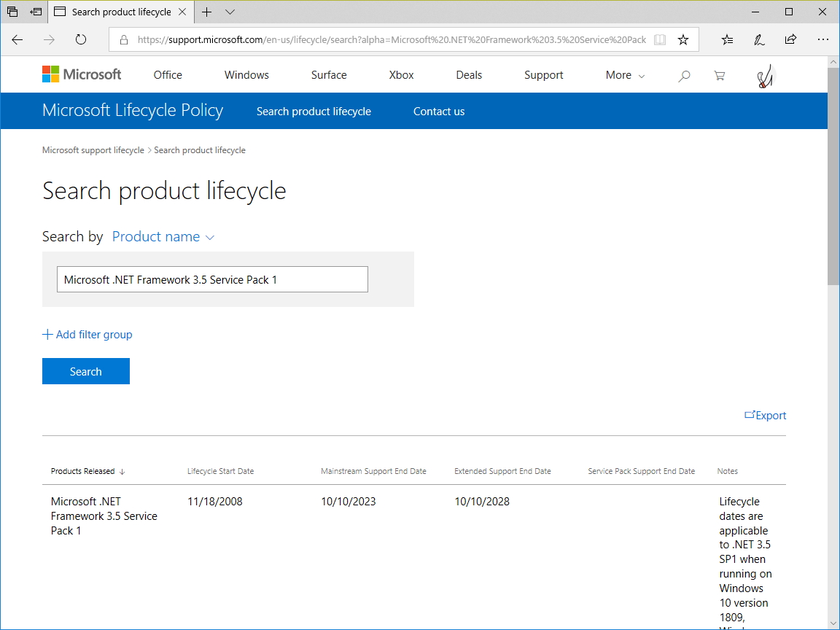Export the lifecycle results
Screen dimensions: 840x630
pyautogui.click(x=765, y=415)
